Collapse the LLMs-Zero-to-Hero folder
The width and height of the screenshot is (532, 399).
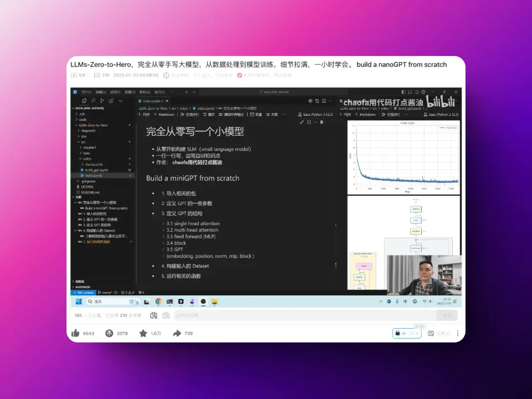click(x=91, y=125)
